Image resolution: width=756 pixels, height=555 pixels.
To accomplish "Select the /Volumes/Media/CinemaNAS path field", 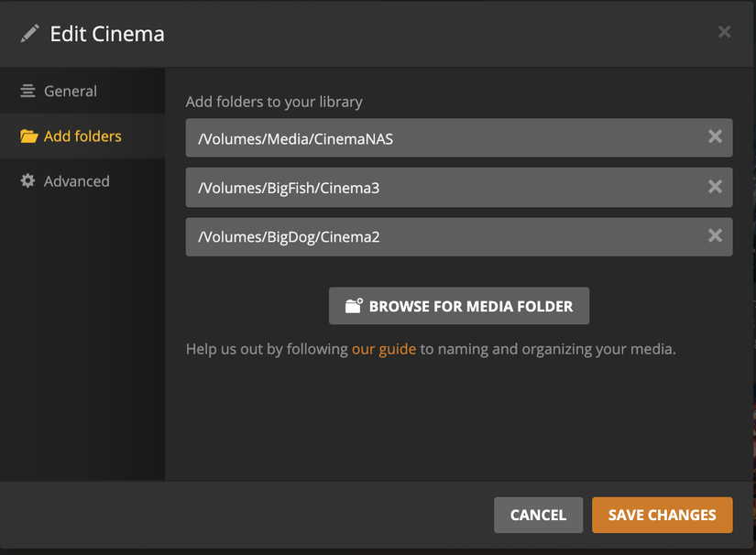I will click(x=440, y=138).
